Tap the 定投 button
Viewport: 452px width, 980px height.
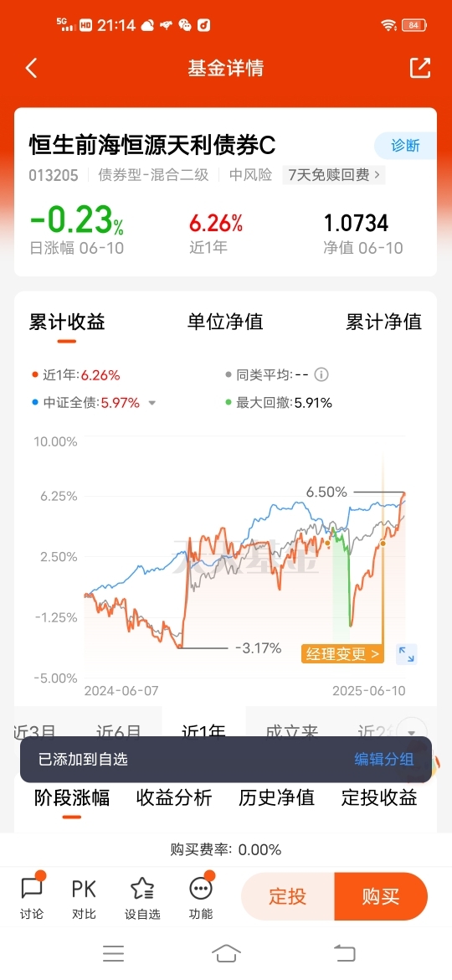coord(288,896)
